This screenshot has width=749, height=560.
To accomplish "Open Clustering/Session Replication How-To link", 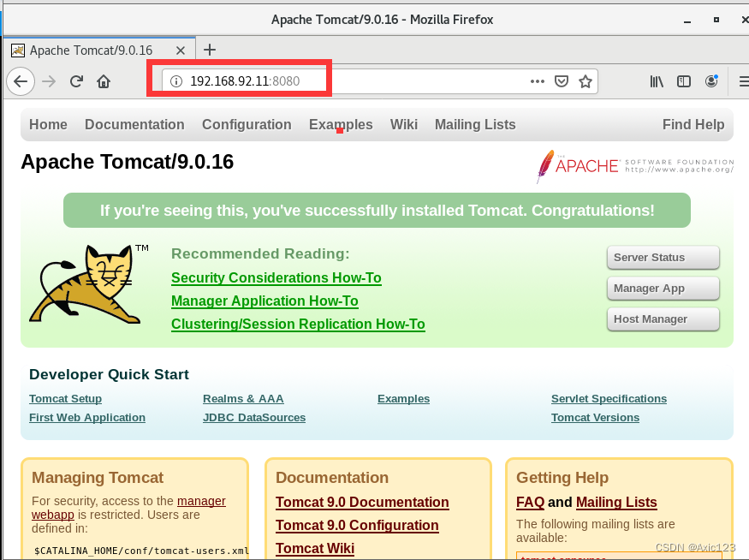I will [x=298, y=324].
